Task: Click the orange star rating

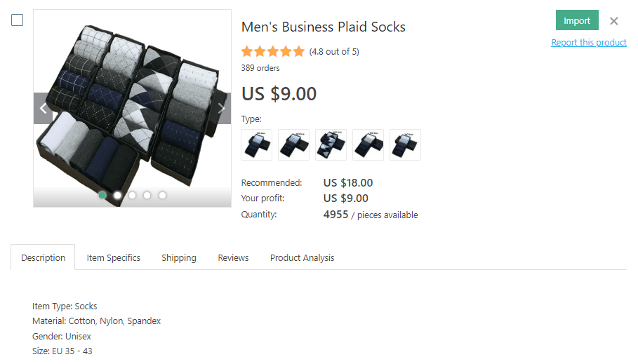Action: click(x=273, y=51)
